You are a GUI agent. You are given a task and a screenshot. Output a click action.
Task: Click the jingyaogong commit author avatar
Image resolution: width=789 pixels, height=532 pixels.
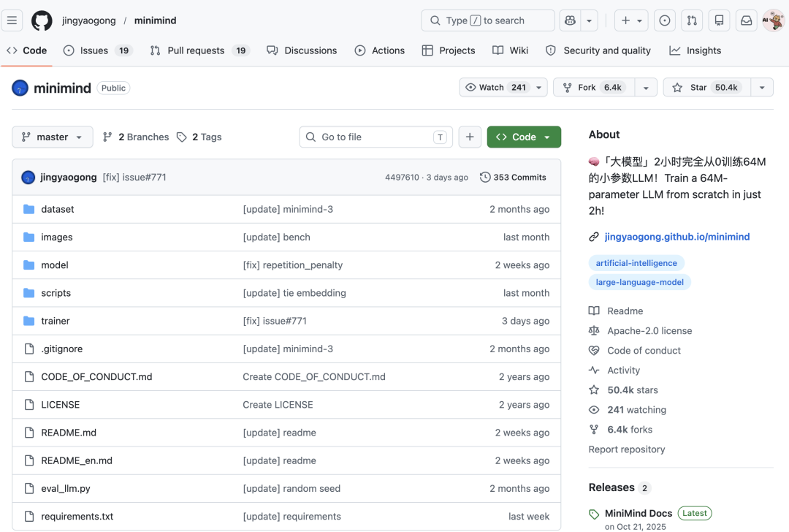click(28, 177)
